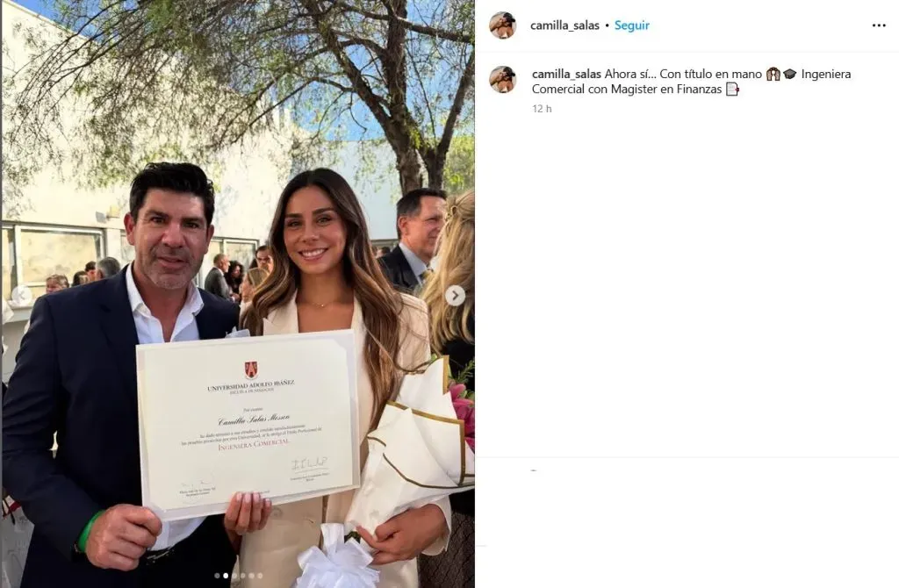This screenshot has height=588, width=899.
Task: Open the caption profile avatar next to the comment
Action: [503, 79]
